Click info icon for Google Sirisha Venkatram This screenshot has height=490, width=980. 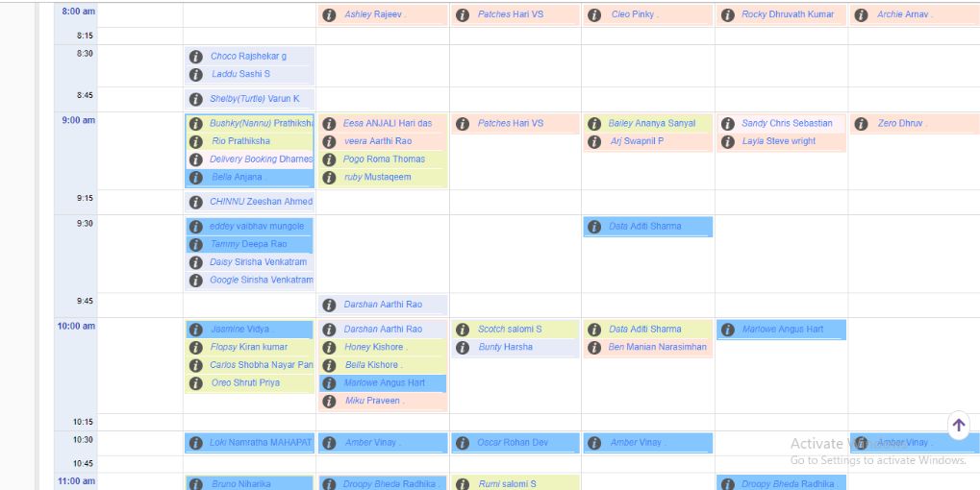pyautogui.click(x=195, y=281)
